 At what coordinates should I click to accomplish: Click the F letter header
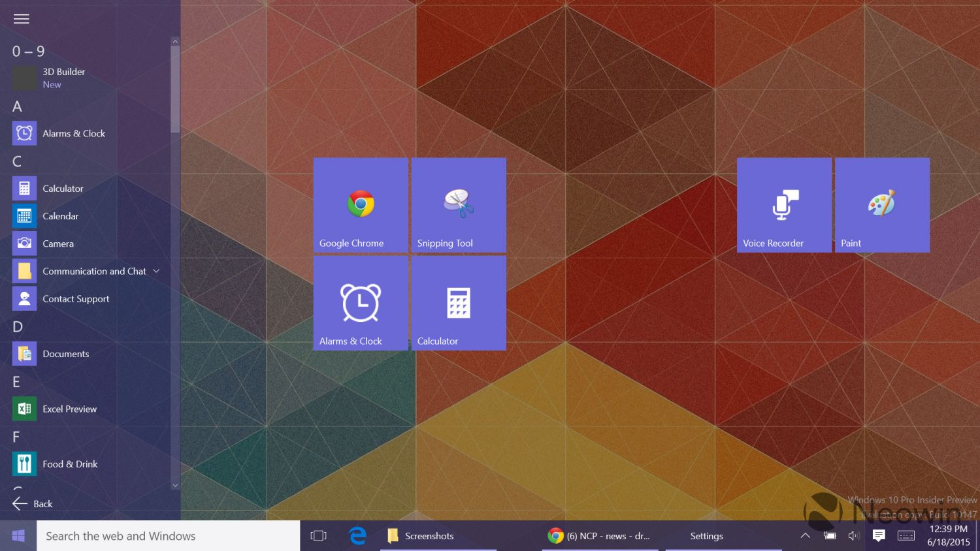pyautogui.click(x=16, y=437)
